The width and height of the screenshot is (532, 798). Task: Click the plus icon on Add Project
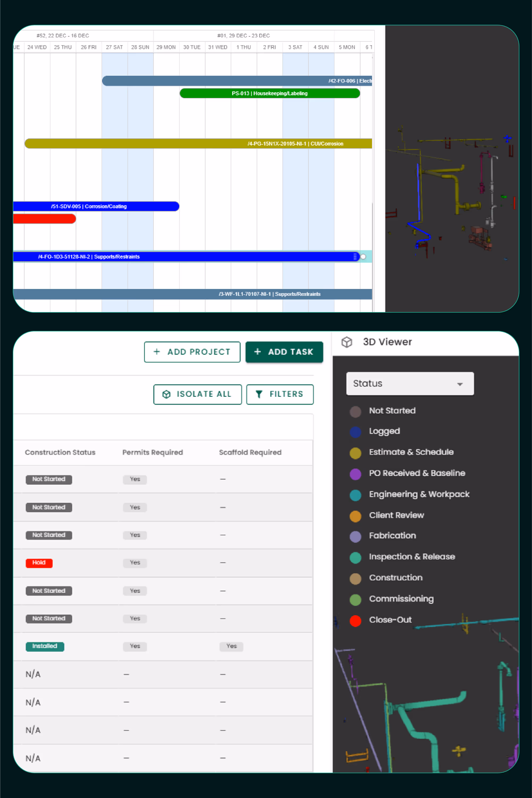157,352
